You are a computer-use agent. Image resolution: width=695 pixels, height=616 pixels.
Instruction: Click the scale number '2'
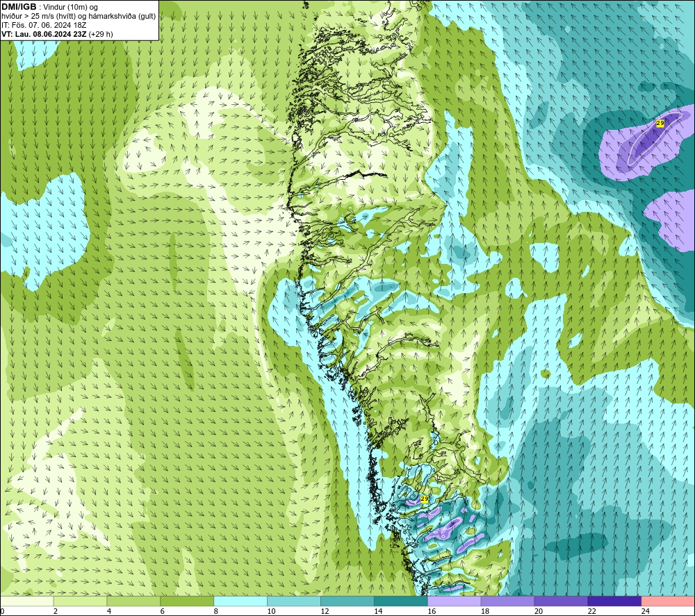[x=56, y=611]
